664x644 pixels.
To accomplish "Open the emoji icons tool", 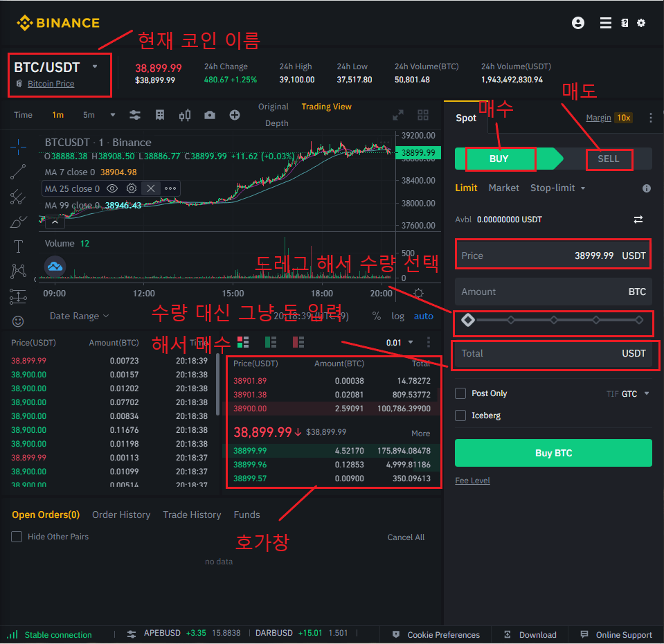I will (x=18, y=321).
